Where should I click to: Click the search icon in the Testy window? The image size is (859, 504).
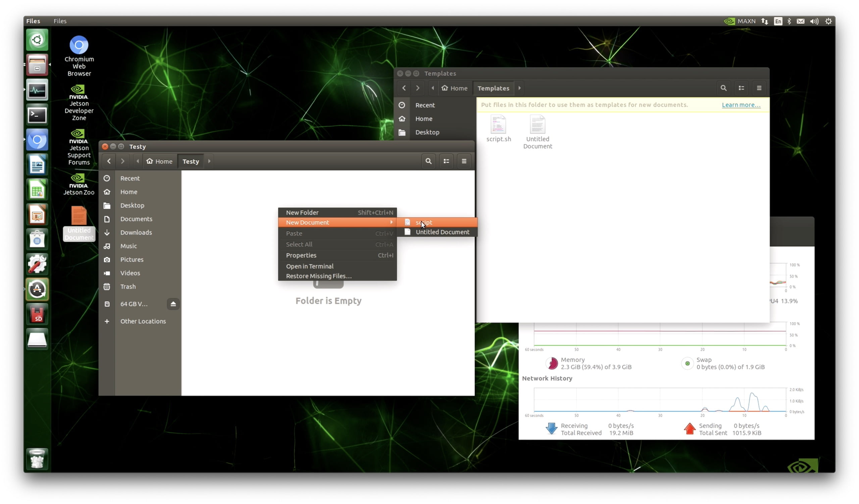coord(428,161)
